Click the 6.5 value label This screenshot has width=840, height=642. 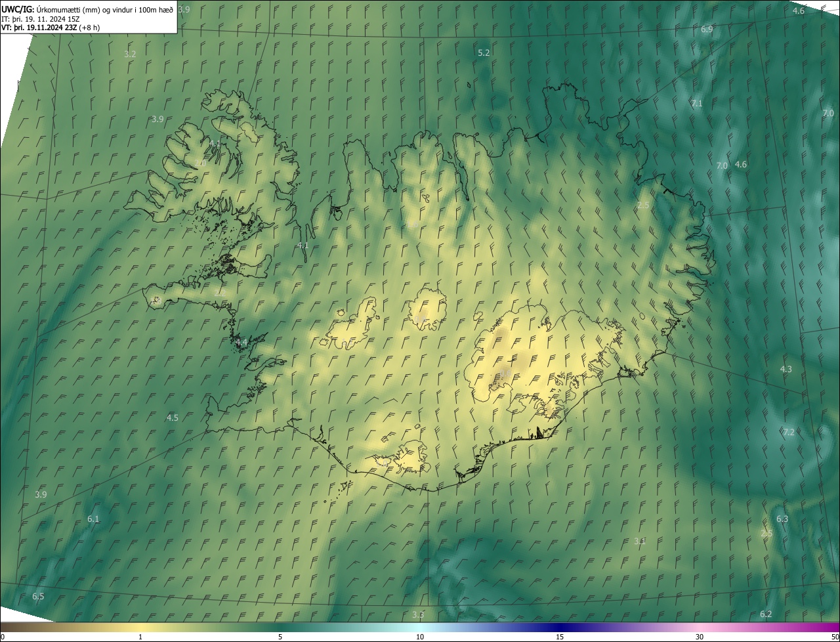tap(38, 597)
